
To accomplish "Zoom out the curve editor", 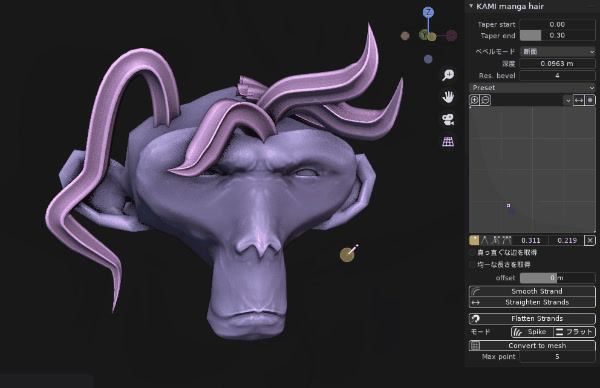I will (x=485, y=100).
